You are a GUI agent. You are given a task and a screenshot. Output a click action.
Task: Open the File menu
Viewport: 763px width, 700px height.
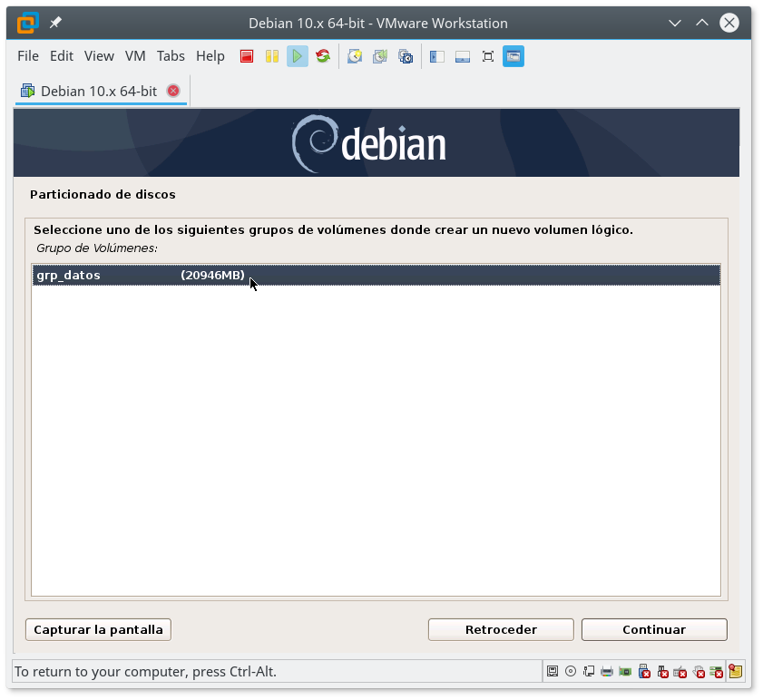pyautogui.click(x=28, y=56)
